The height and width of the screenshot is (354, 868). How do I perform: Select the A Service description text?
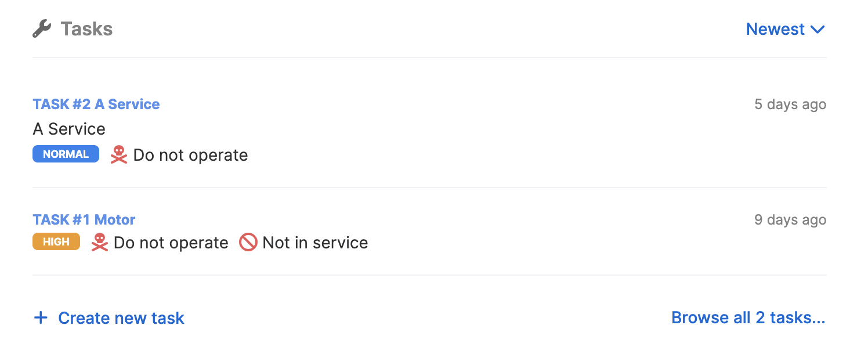[69, 129]
